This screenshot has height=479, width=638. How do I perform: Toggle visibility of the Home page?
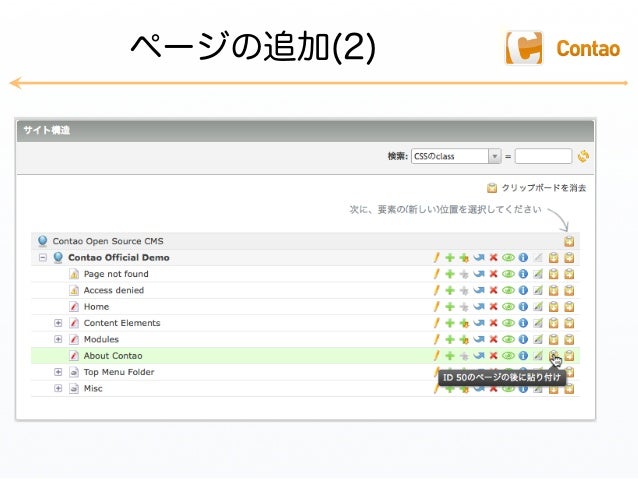tap(508, 306)
